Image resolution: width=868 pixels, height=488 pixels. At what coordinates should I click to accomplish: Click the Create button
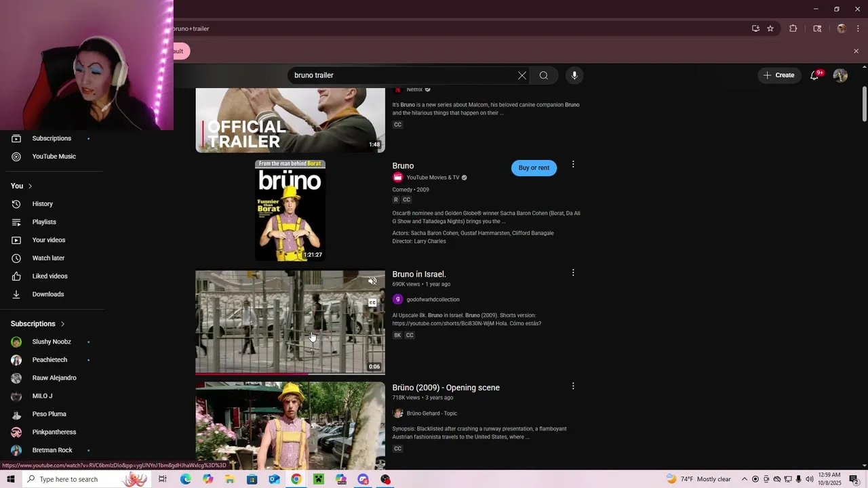[778, 75]
